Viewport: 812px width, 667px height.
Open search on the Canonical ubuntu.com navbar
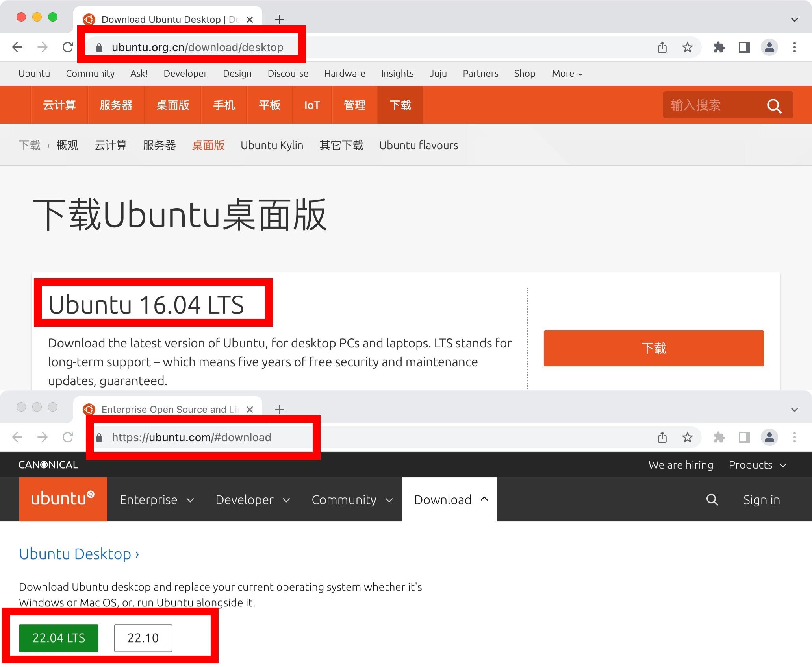pyautogui.click(x=712, y=499)
